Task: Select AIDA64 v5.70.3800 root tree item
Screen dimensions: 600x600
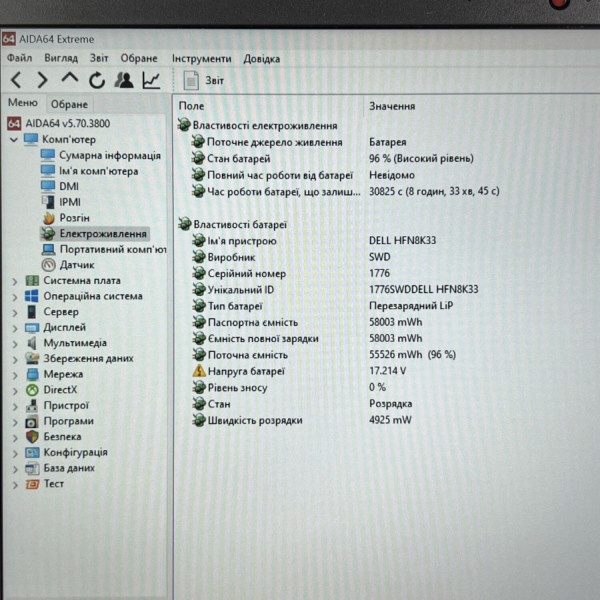Action: tap(59, 123)
